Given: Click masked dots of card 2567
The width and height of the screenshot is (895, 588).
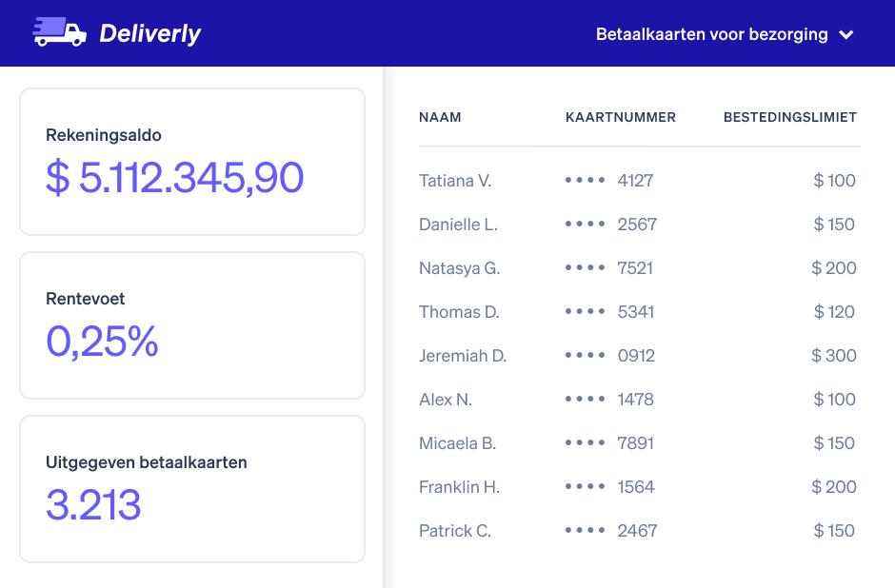Looking at the screenshot, I should pyautogui.click(x=585, y=225).
